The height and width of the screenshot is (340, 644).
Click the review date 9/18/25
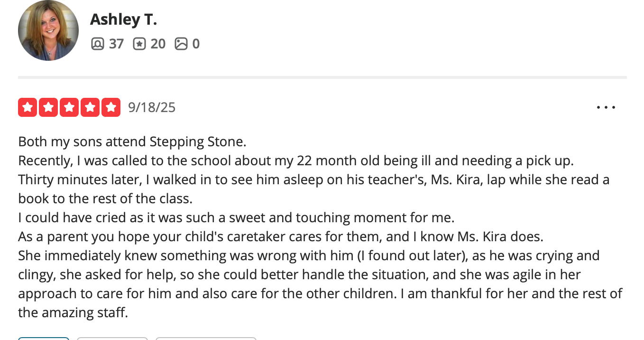(152, 107)
